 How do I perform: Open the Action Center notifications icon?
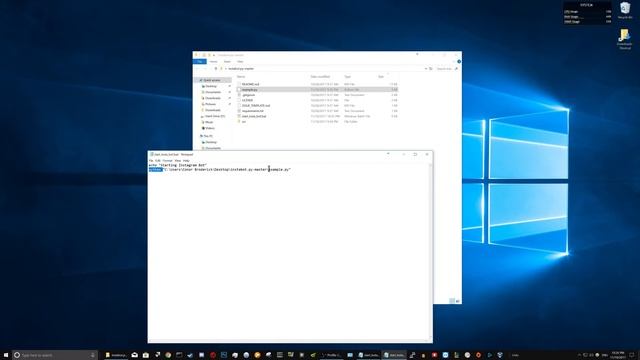tap(632, 355)
